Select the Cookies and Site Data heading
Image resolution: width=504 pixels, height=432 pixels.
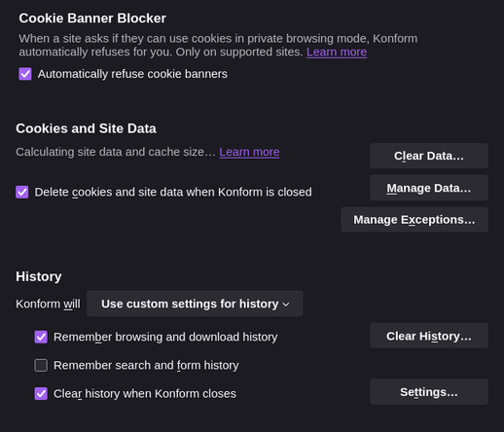pos(86,128)
